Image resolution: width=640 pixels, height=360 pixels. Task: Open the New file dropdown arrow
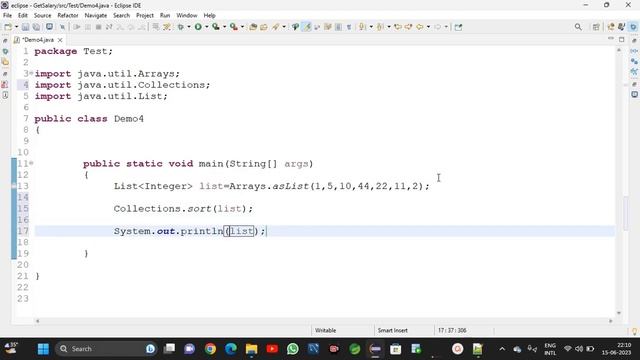pos(16,27)
